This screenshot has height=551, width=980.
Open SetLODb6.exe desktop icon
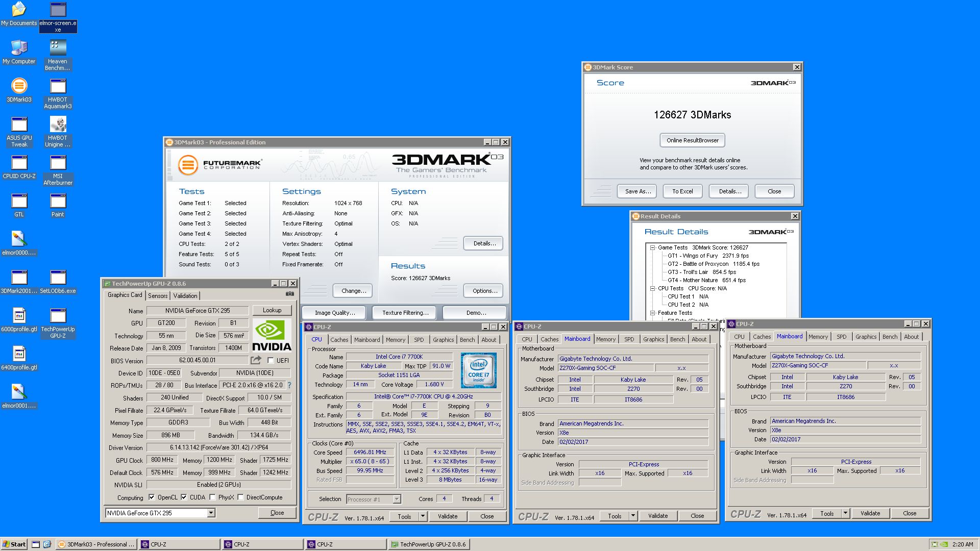coord(58,282)
